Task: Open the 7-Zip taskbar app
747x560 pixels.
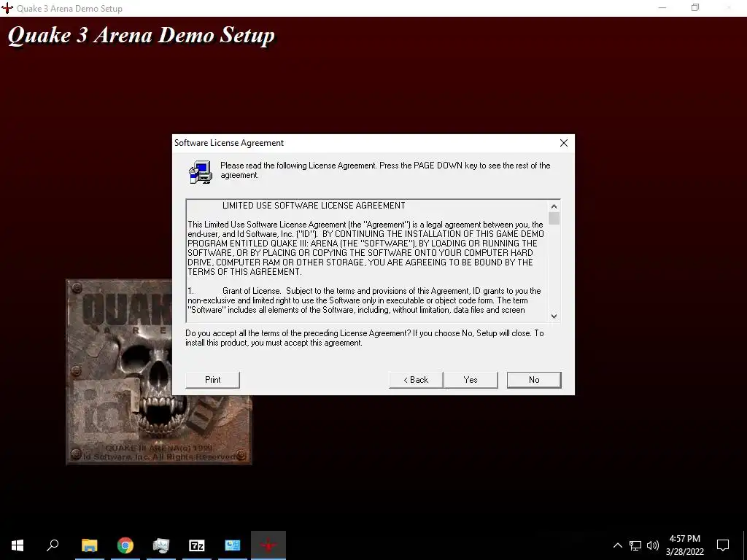Action: click(x=197, y=545)
